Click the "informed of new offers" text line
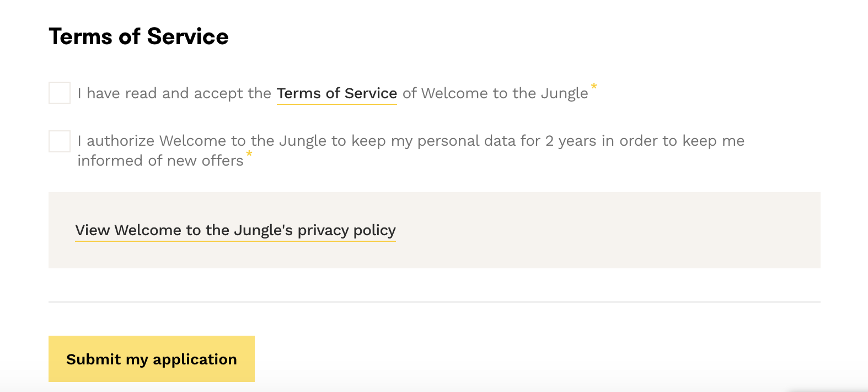Screen dimensions: 868x392 coord(160,161)
